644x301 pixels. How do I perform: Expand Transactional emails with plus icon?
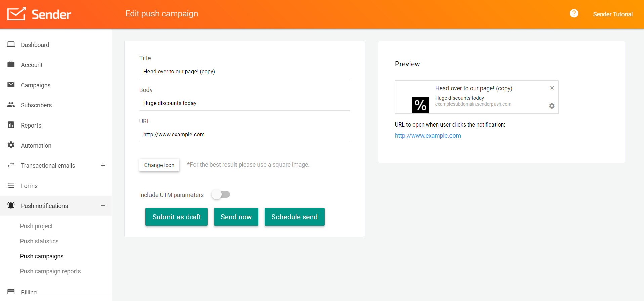point(103,165)
